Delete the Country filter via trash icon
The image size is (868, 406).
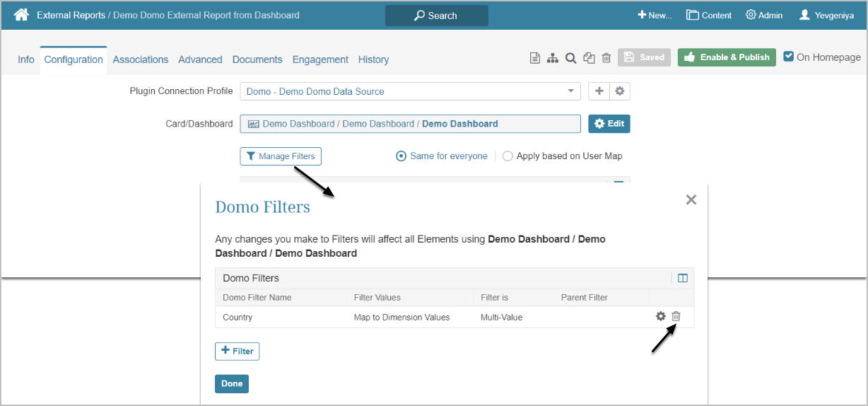[676, 316]
